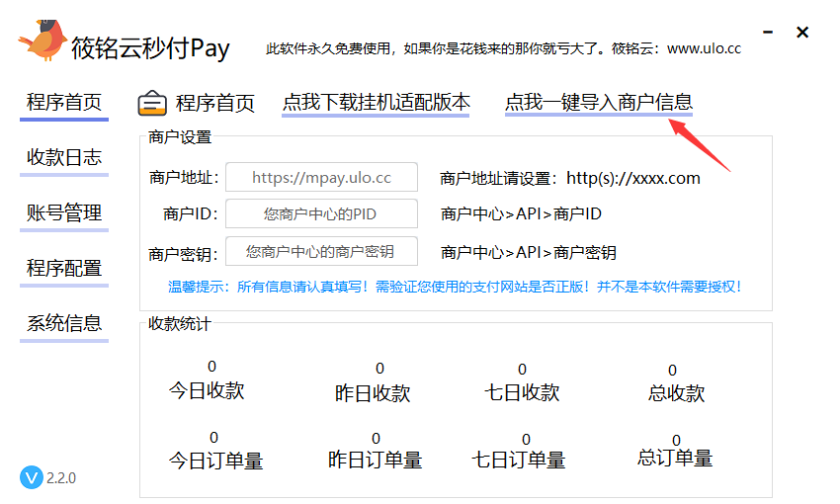
Task: Click the 总订单量 statistic
Action: click(x=675, y=451)
